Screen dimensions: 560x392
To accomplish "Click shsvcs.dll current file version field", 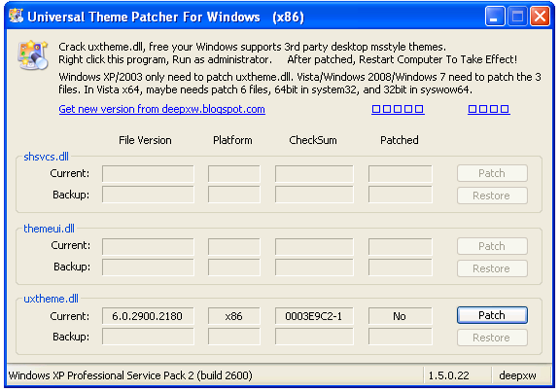I will [x=148, y=173].
